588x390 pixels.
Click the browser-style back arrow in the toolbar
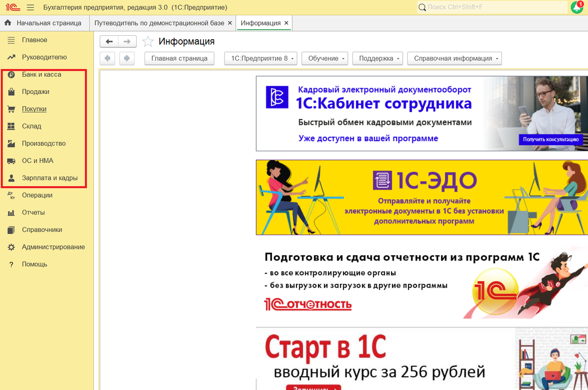[107, 58]
